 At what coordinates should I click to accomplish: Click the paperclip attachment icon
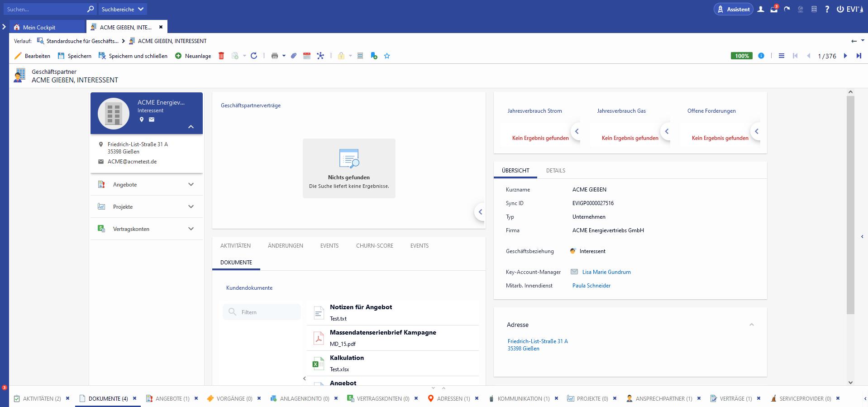(294, 56)
